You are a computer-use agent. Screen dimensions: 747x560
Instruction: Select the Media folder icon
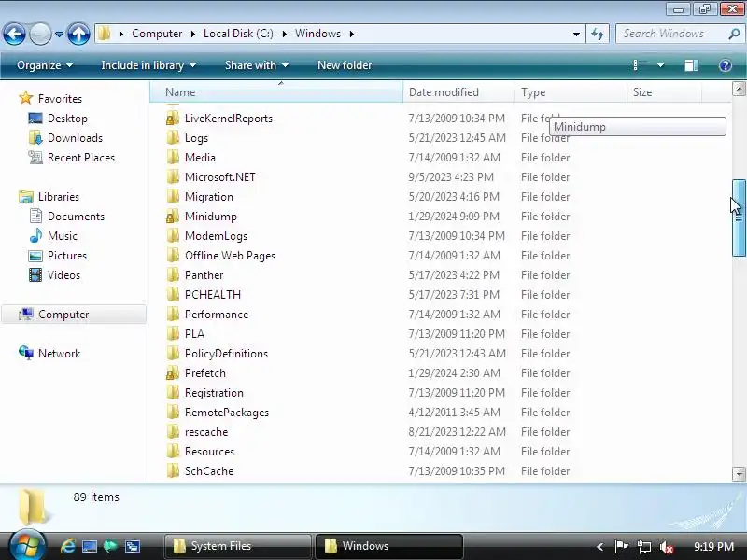[x=173, y=158]
